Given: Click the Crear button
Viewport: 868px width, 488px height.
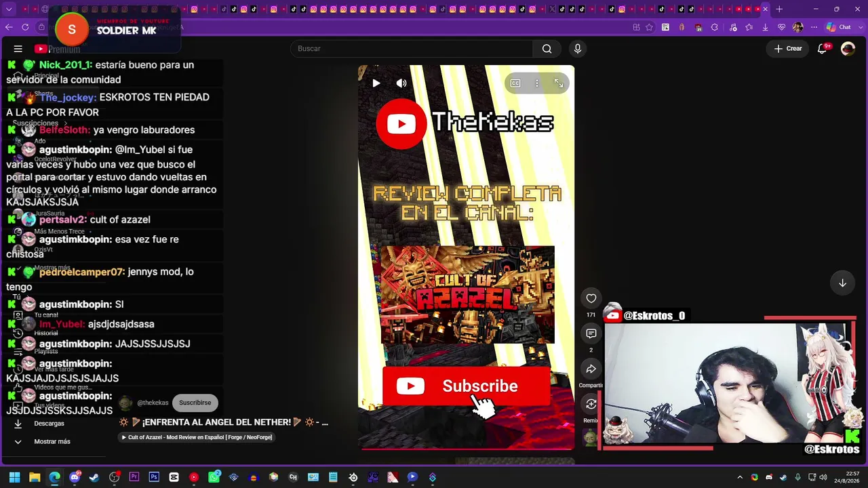Looking at the screenshot, I should click(x=788, y=49).
